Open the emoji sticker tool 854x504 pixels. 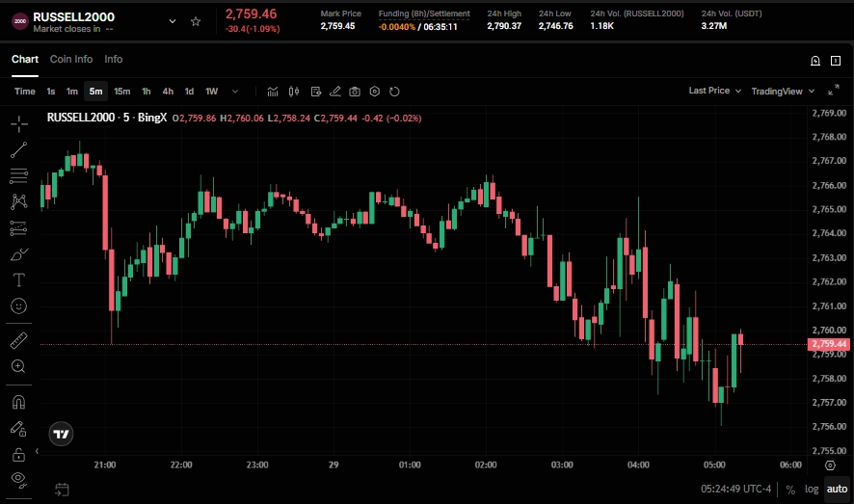pos(18,305)
